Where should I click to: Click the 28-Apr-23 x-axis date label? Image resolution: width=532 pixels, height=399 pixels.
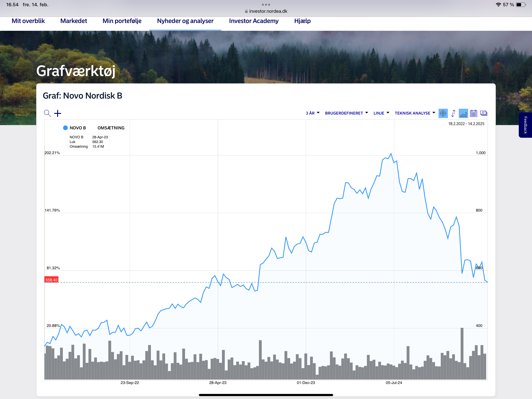(218, 383)
